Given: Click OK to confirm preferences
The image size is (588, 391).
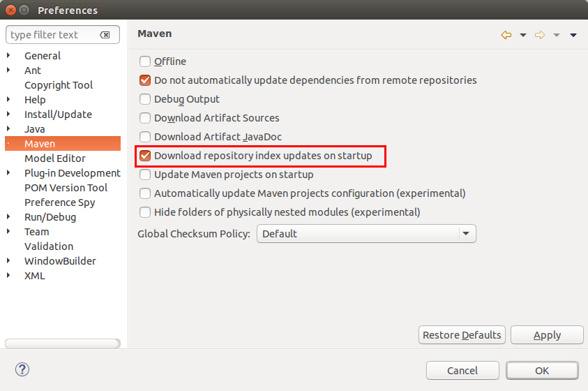Looking at the screenshot, I should click(542, 371).
